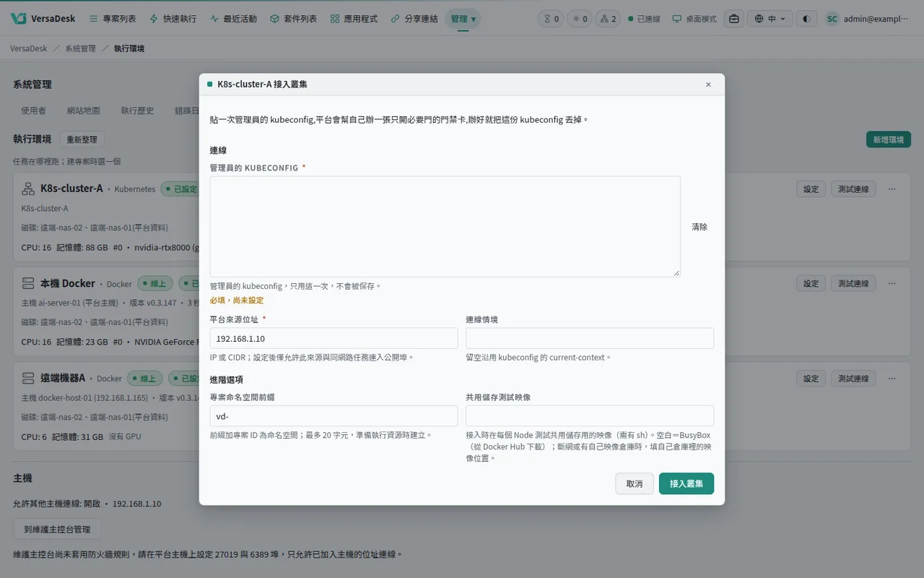Switch to the 使用者 tab
Image resolution: width=924 pixels, height=578 pixels.
(x=34, y=111)
